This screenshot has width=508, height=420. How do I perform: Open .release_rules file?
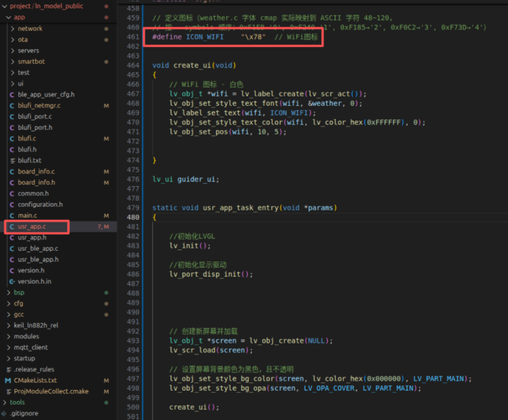coord(34,369)
